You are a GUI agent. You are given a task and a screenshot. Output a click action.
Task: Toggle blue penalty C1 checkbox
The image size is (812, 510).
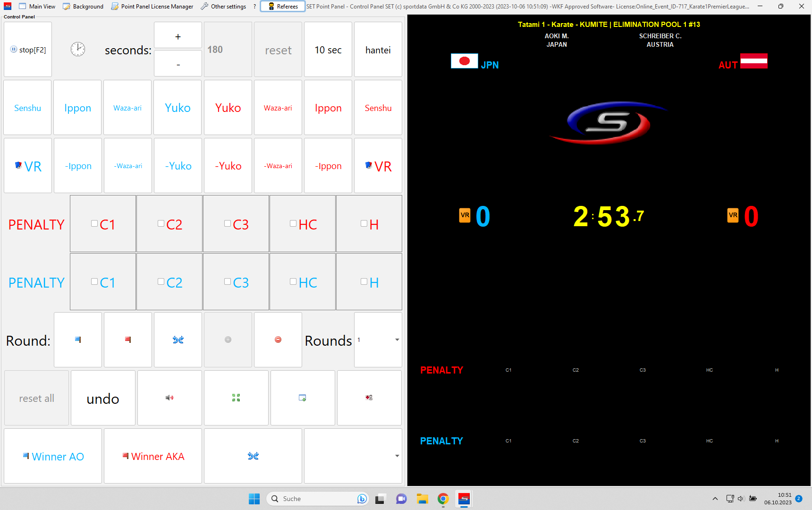(94, 282)
